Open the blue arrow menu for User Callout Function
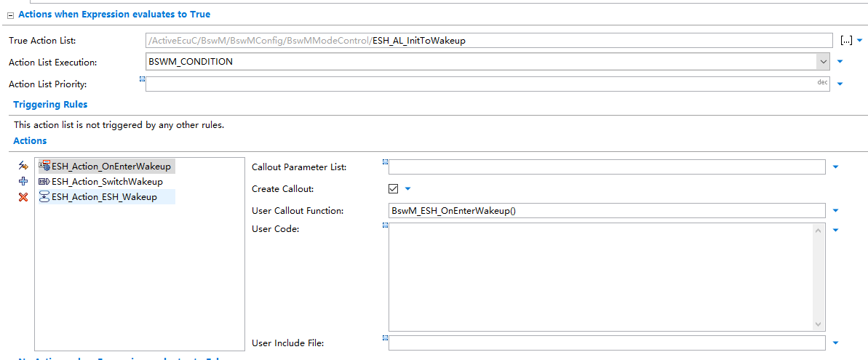This screenshot has width=868, height=360. 836,211
